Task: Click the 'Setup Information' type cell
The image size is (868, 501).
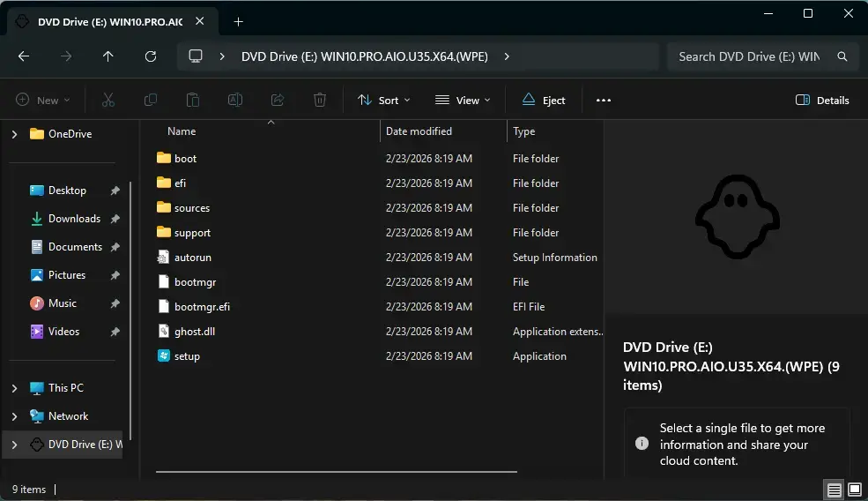Action: pyautogui.click(x=554, y=258)
